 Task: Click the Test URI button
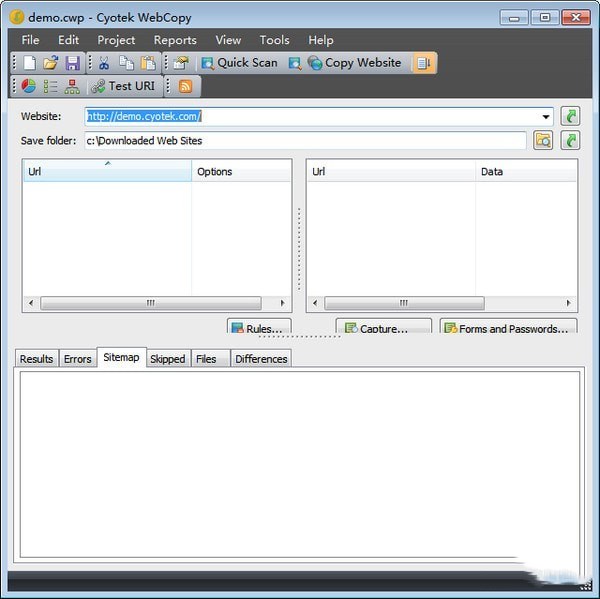[x=123, y=86]
